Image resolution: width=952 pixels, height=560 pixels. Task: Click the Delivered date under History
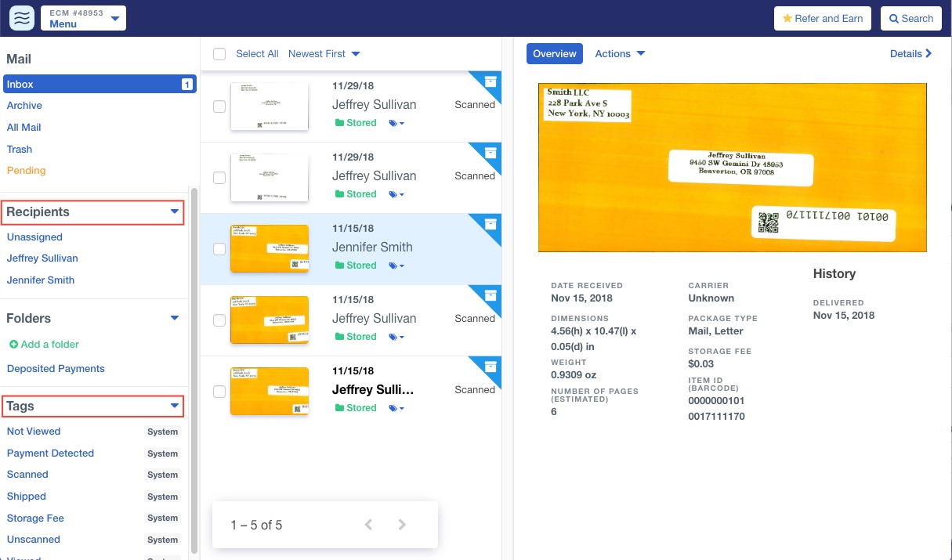coord(844,316)
